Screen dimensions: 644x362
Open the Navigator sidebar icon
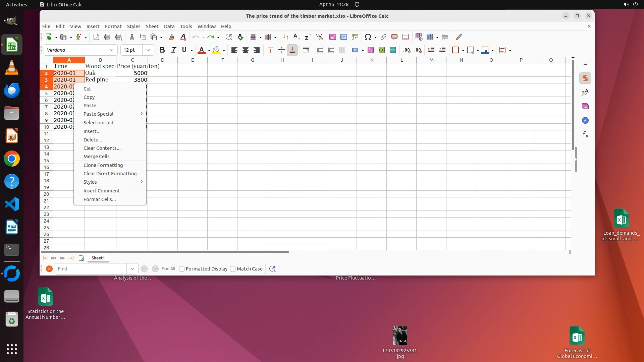pos(585,121)
